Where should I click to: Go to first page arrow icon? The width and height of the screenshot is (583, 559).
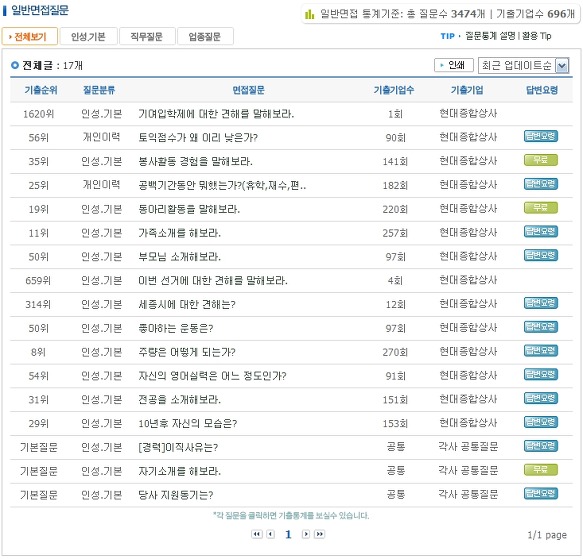(x=257, y=534)
